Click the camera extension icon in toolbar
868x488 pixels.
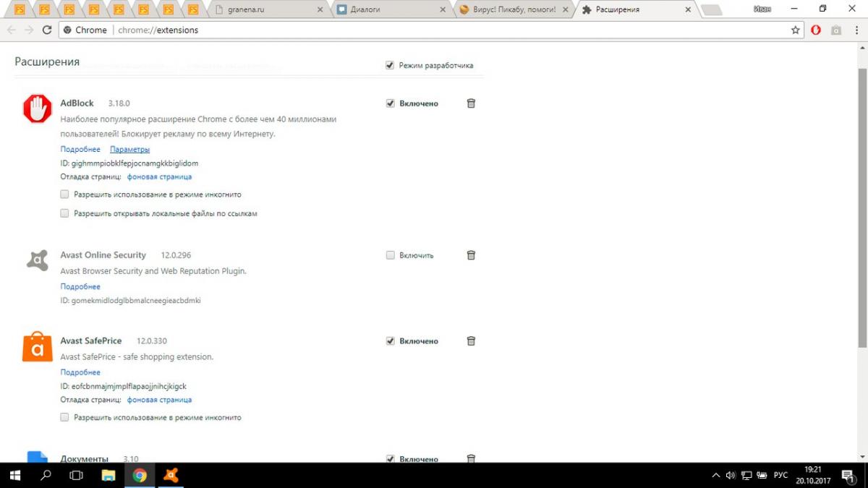[x=836, y=30]
